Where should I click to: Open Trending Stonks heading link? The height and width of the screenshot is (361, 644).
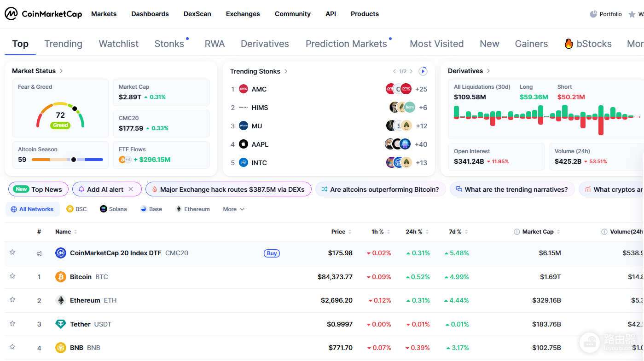point(259,71)
